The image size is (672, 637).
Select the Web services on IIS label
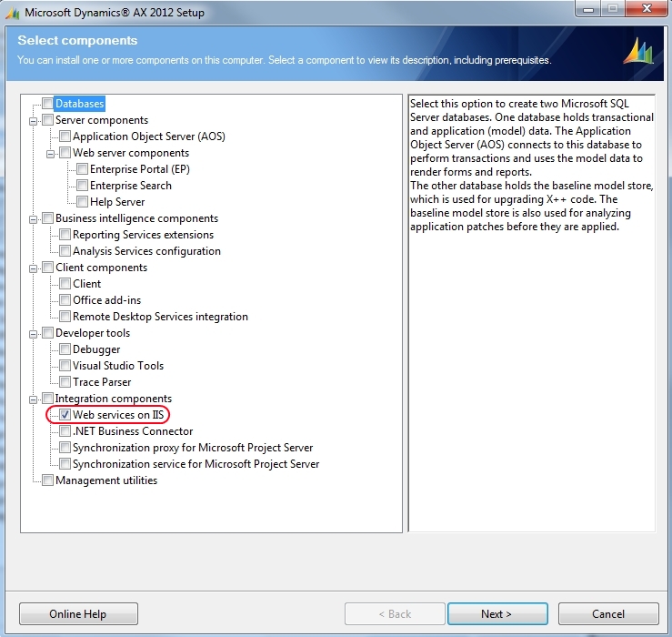pyautogui.click(x=118, y=415)
